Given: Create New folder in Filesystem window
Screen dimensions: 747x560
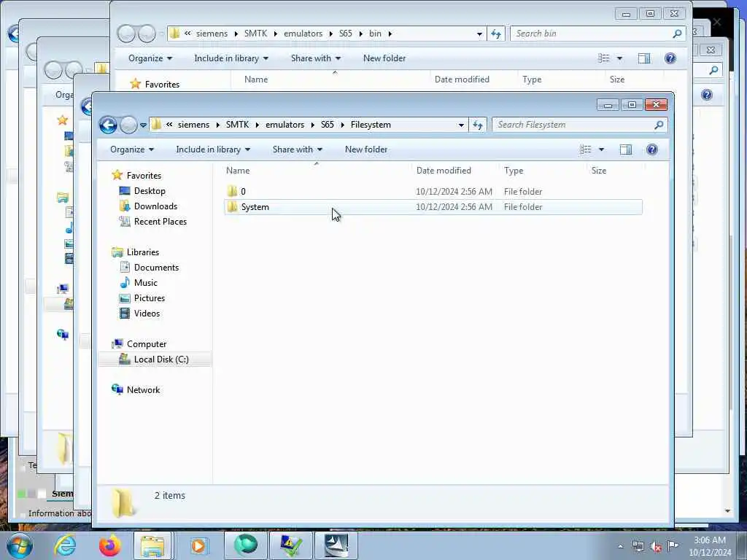Looking at the screenshot, I should click(x=366, y=149).
